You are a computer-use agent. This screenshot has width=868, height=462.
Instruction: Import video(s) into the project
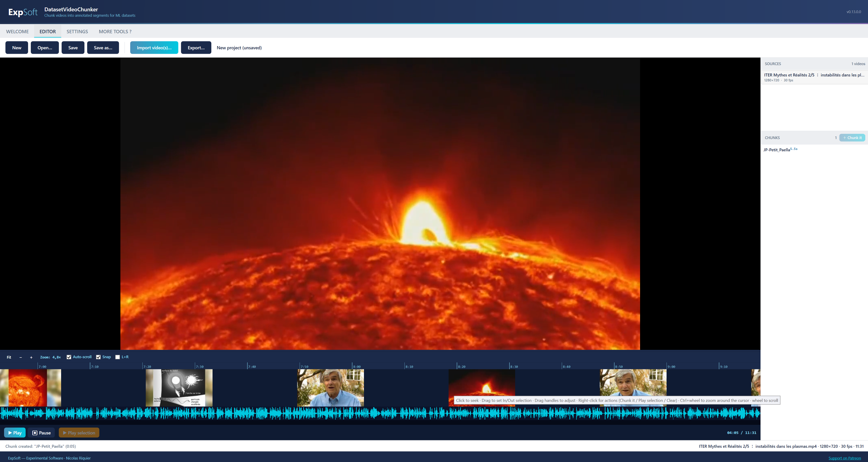coord(154,47)
